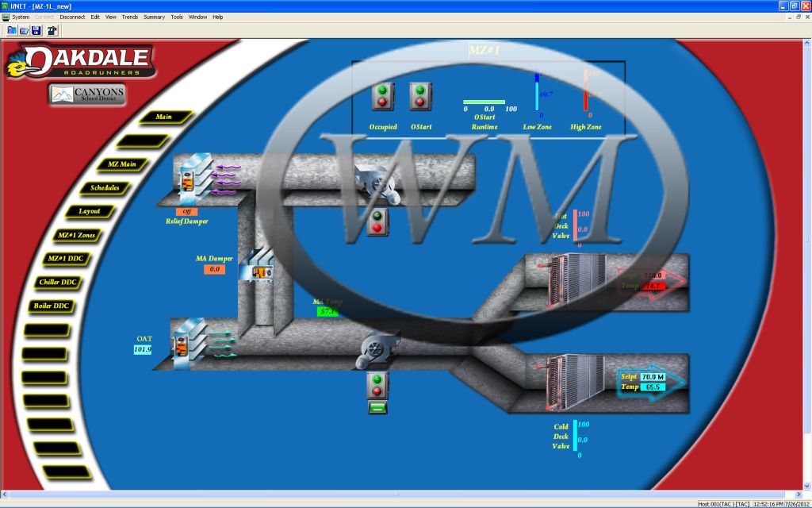Click the cold deck Temp 65.5 value
812x508 pixels.
tap(653, 387)
